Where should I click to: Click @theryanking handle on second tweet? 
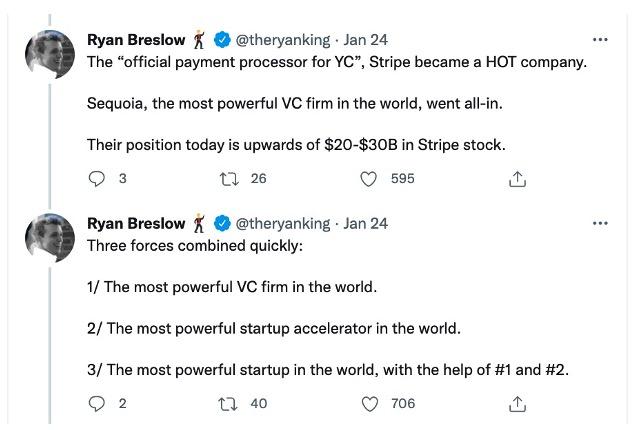pos(284,223)
